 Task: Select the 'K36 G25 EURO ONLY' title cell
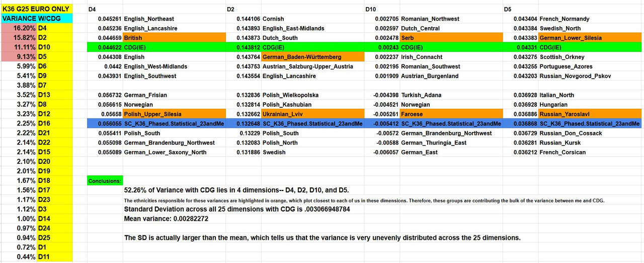click(36, 9)
